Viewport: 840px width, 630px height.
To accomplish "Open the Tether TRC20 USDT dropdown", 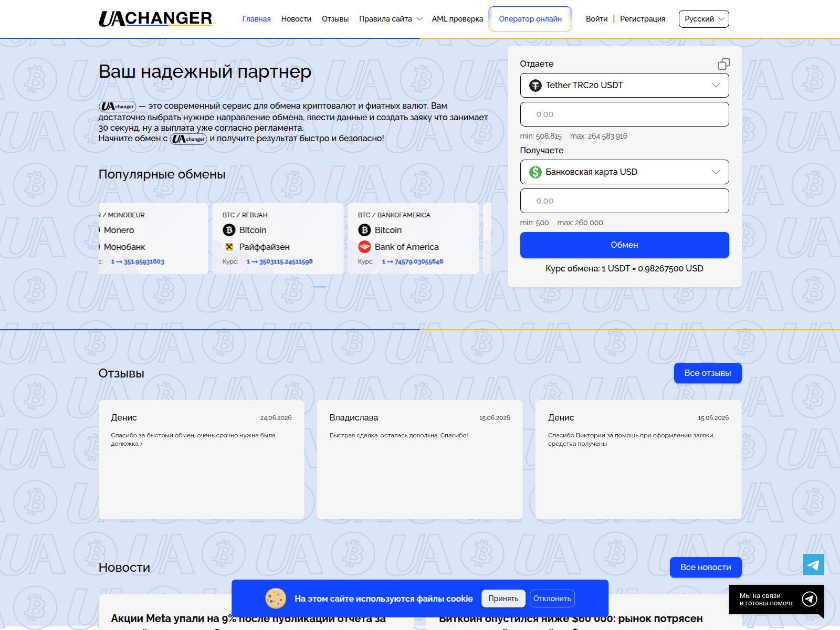I will click(x=624, y=86).
